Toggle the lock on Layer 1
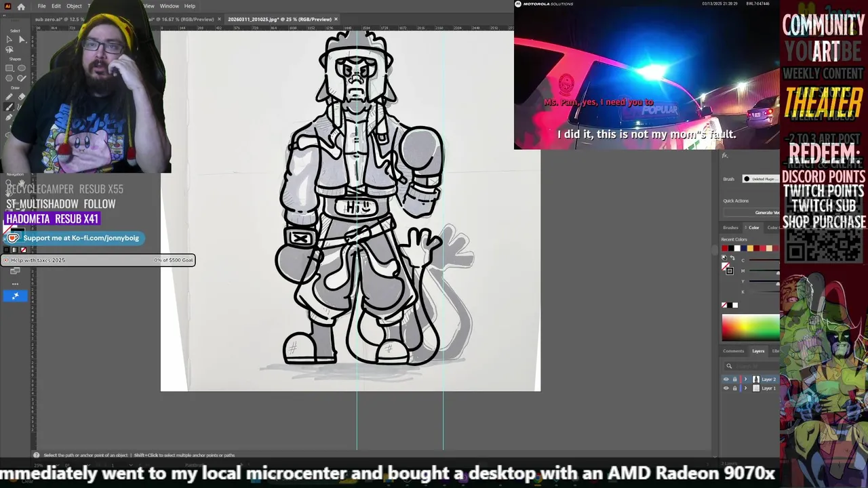 click(x=734, y=388)
